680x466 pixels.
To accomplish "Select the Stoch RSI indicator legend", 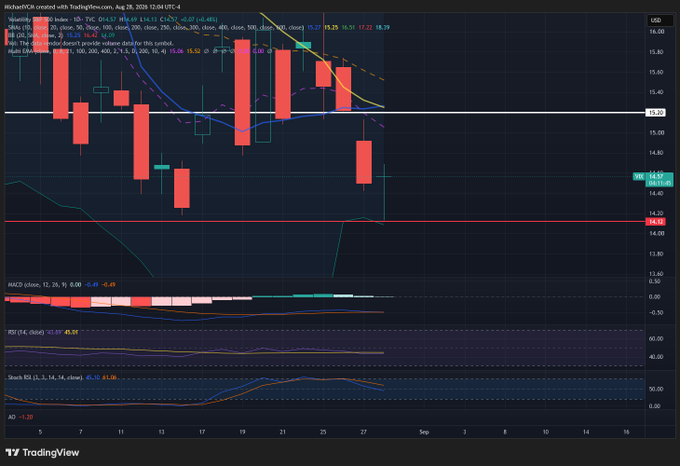I will 45,378.
